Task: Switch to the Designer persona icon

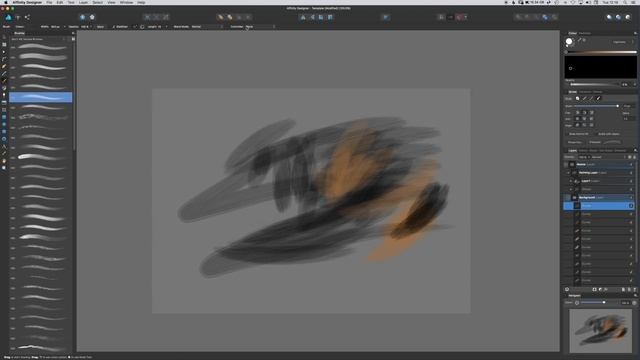Action: click(9, 17)
